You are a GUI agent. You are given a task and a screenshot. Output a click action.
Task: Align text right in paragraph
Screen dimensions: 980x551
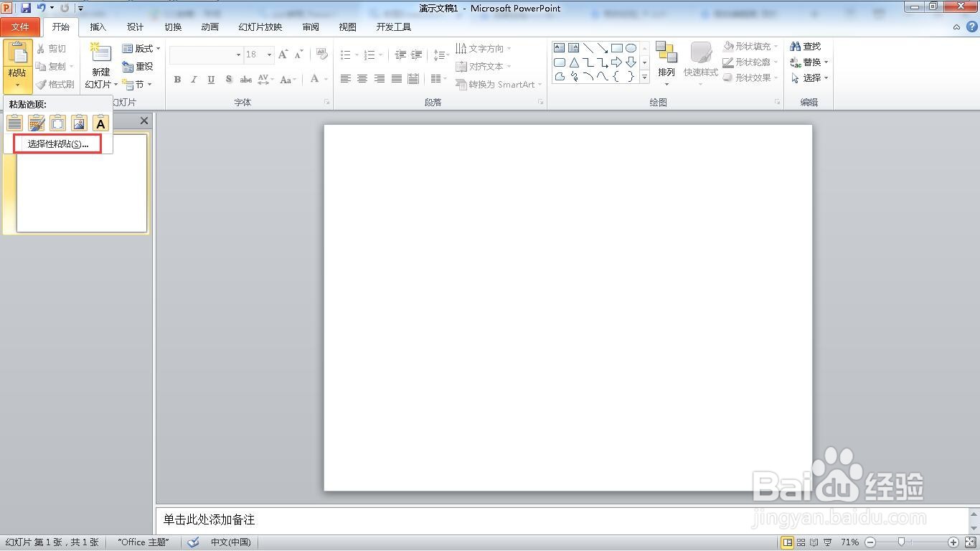[x=379, y=79]
